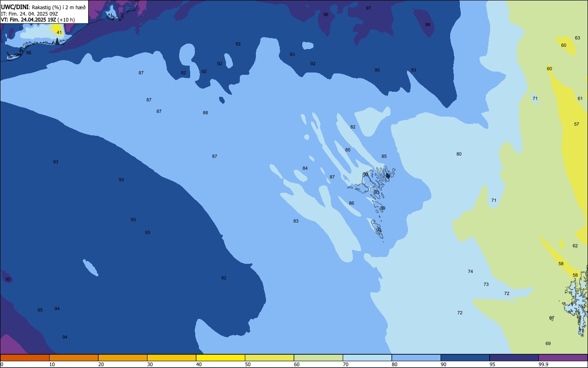Select the "Rakastig (%) í 2 m hæð" label
The height and width of the screenshot is (368, 588).
coord(59,7)
